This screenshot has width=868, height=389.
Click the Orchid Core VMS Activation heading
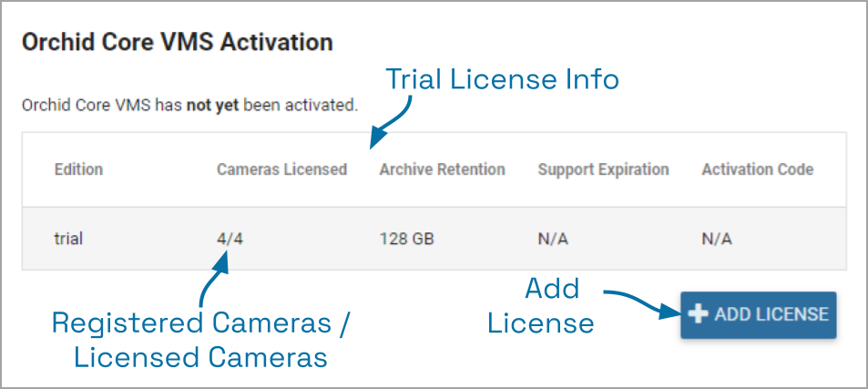pos(177,42)
